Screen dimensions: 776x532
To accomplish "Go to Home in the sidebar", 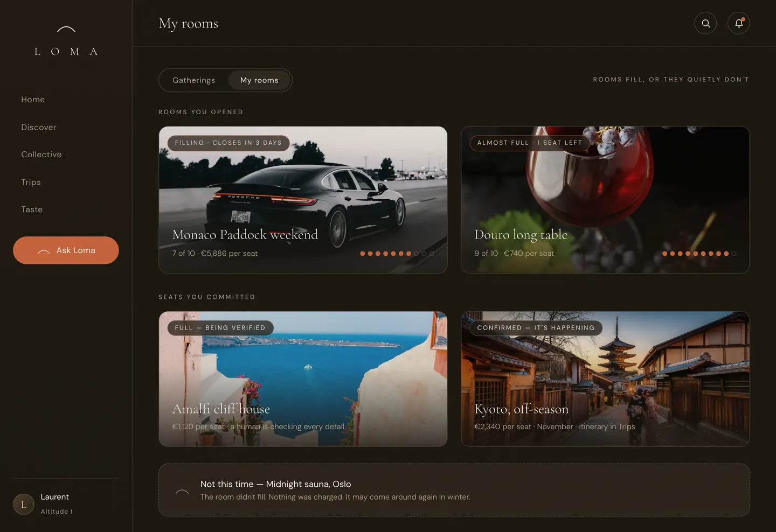I will tap(33, 100).
